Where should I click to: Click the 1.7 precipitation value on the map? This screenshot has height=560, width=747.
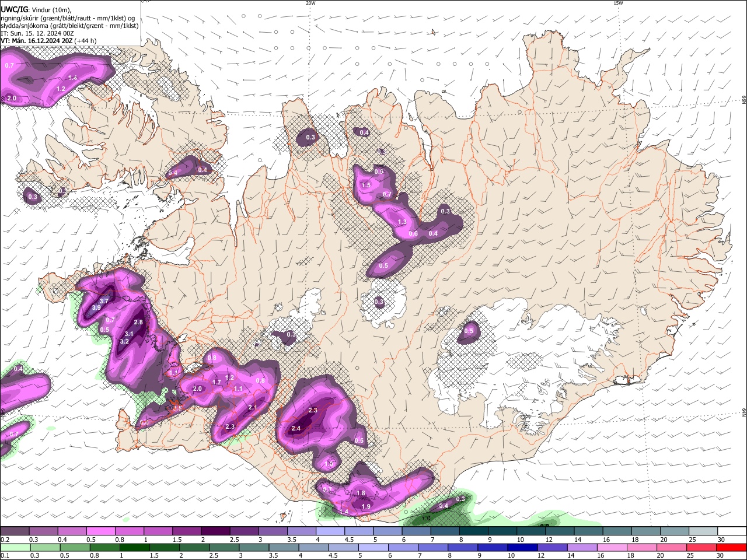217,382
